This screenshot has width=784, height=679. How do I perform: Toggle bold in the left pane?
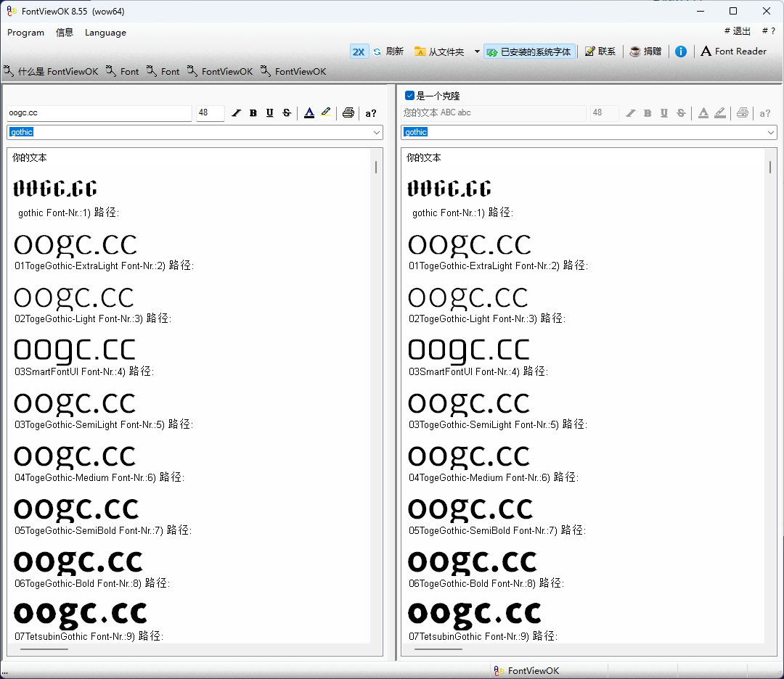click(x=253, y=113)
